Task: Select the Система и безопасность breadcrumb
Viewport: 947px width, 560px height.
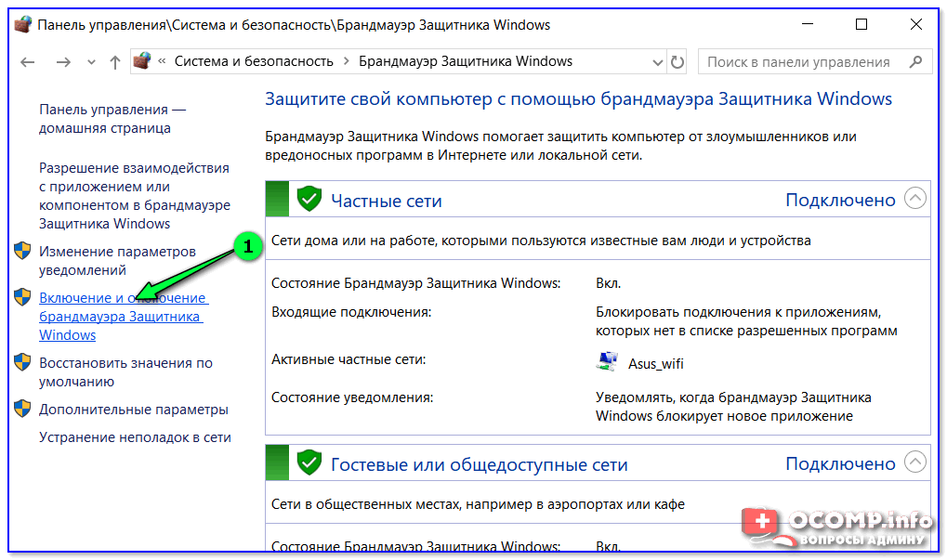Action: pyautogui.click(x=254, y=62)
